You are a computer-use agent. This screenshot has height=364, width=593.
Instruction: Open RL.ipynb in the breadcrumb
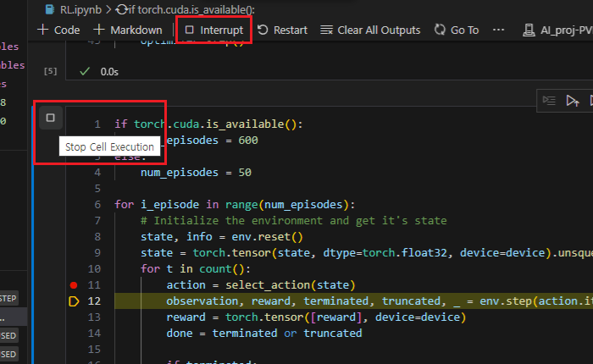tap(74, 9)
